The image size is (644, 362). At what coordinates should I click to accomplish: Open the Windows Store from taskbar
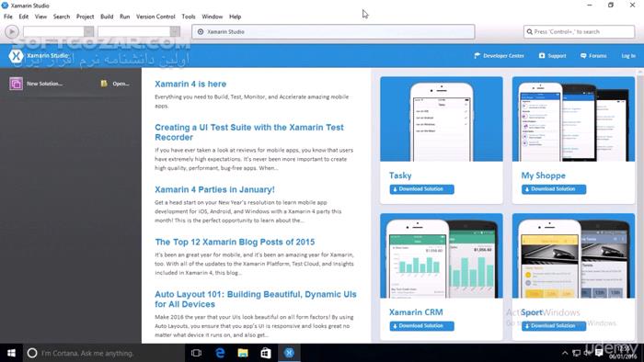[266, 353]
